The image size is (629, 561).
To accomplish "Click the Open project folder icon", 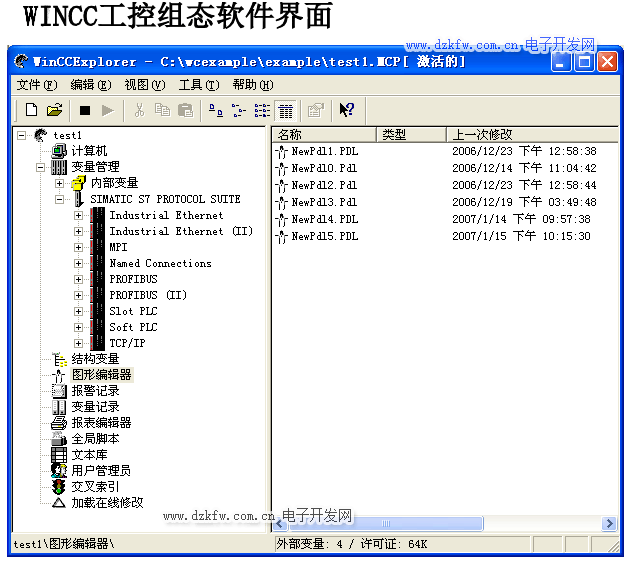I will coord(55,110).
